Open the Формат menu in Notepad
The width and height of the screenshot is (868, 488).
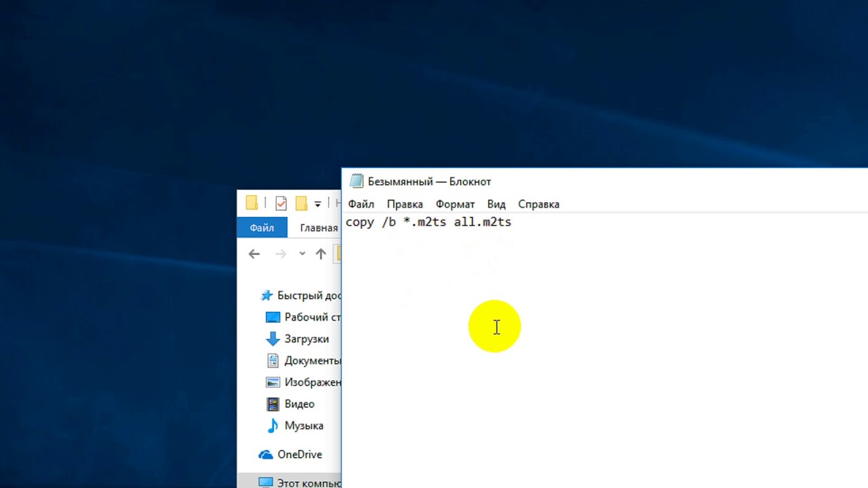tap(455, 204)
